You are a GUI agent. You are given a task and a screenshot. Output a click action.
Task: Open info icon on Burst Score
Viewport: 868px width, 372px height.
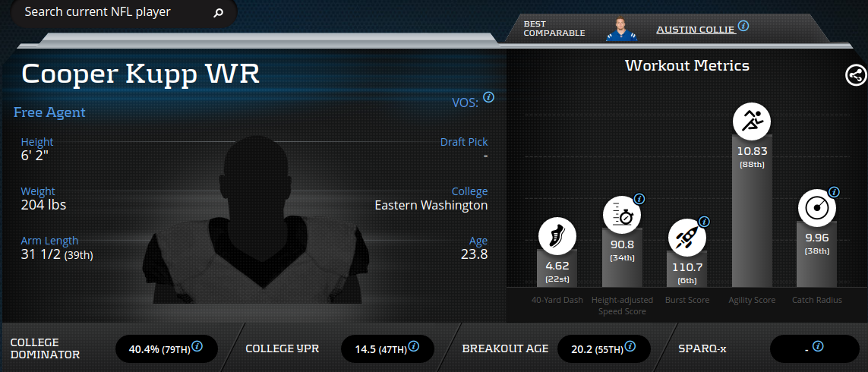click(704, 222)
